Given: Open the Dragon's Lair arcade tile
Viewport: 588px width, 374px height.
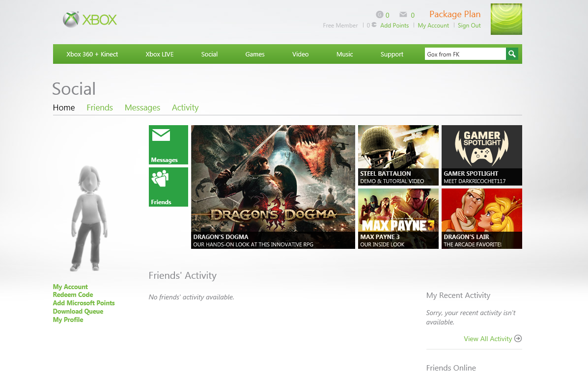Looking at the screenshot, I should (x=482, y=218).
